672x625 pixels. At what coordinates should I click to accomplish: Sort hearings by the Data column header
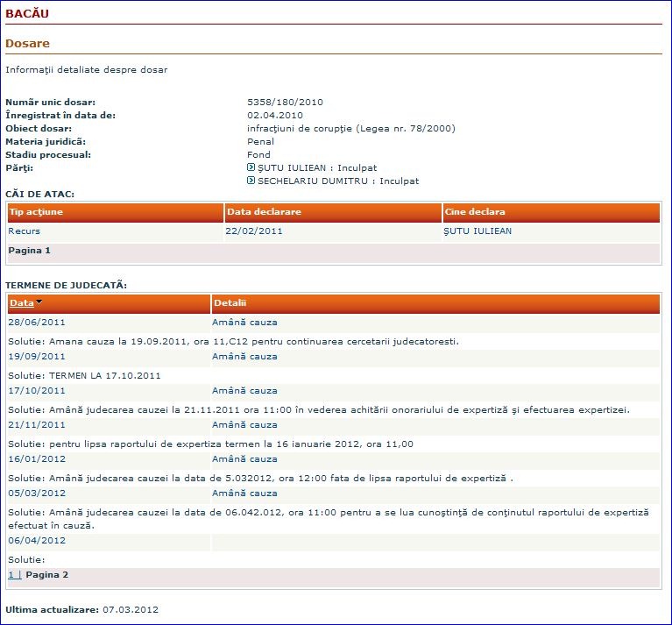point(21,302)
